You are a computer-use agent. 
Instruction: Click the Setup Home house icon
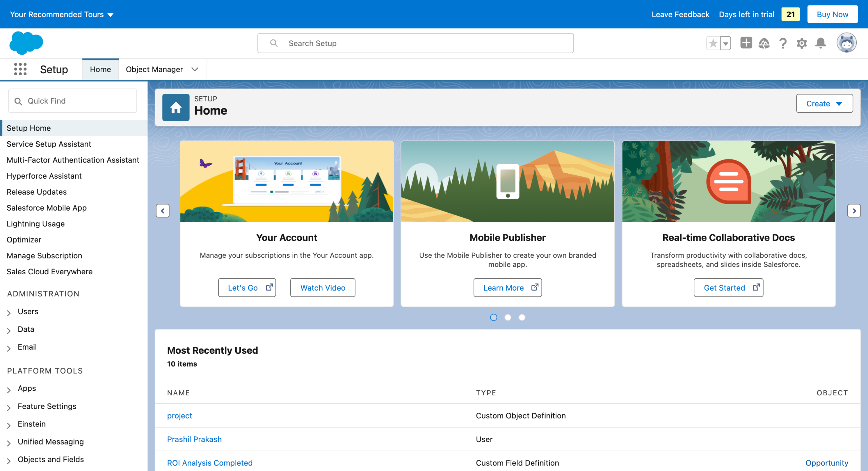click(176, 107)
